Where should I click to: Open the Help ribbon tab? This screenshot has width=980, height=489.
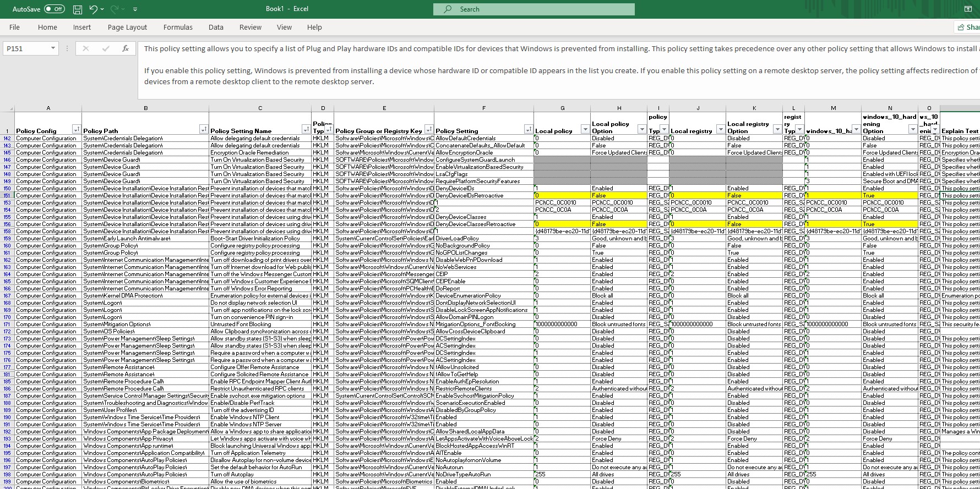[314, 27]
